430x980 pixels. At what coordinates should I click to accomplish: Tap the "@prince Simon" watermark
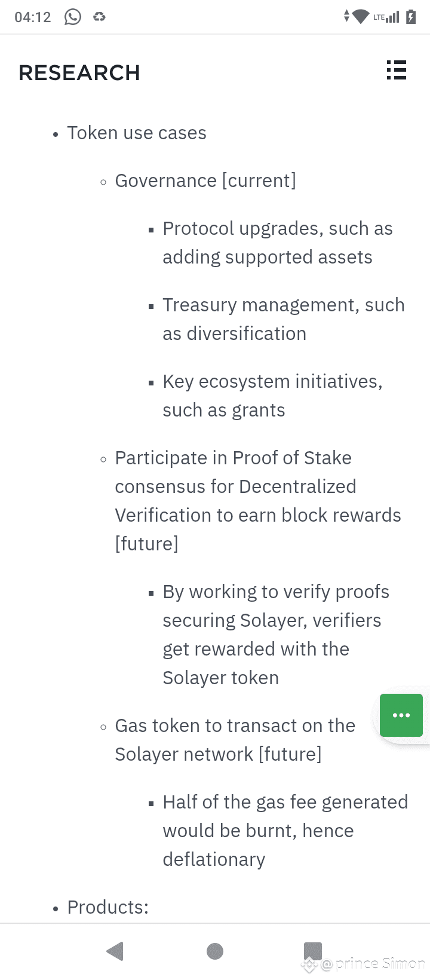[x=372, y=963]
